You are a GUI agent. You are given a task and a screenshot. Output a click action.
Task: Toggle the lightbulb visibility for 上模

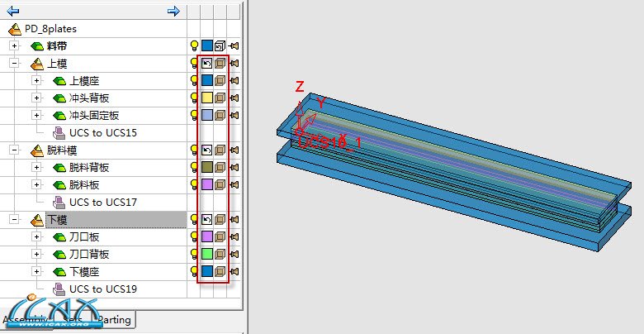click(x=194, y=63)
